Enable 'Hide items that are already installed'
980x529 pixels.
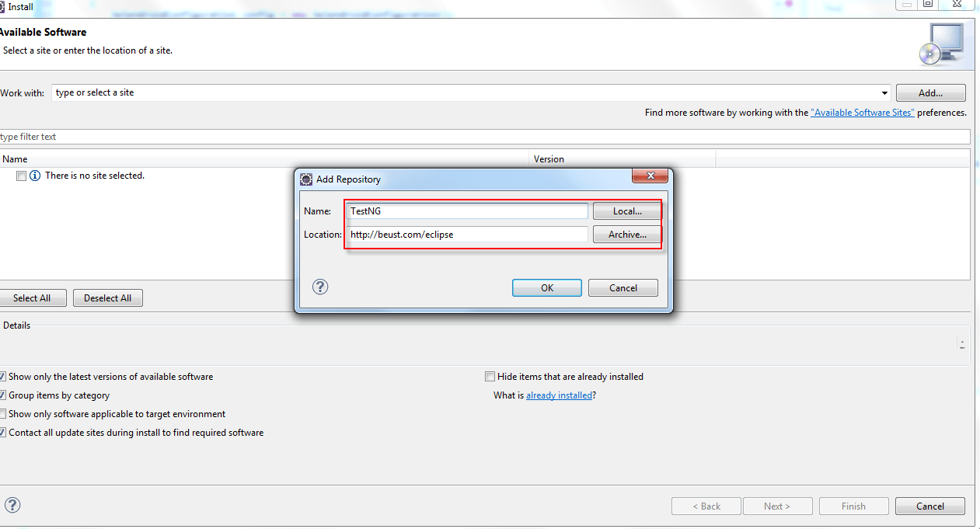coord(490,377)
